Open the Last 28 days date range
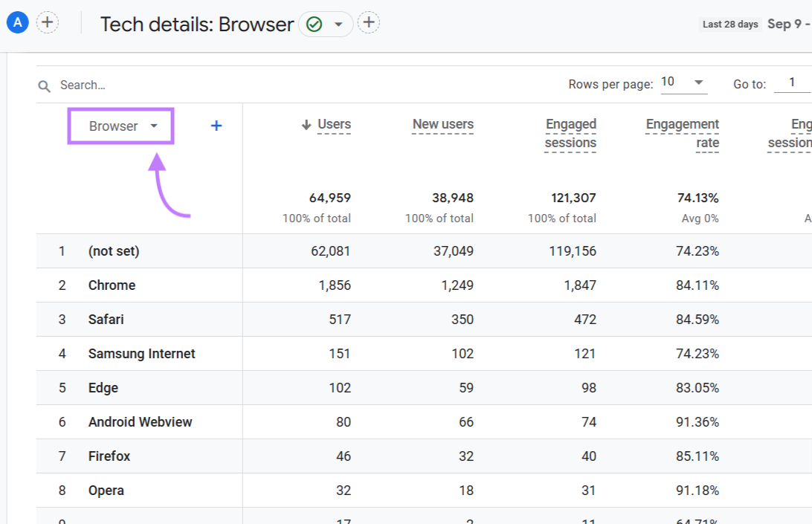Viewport: 812px width, 524px height. (x=729, y=24)
